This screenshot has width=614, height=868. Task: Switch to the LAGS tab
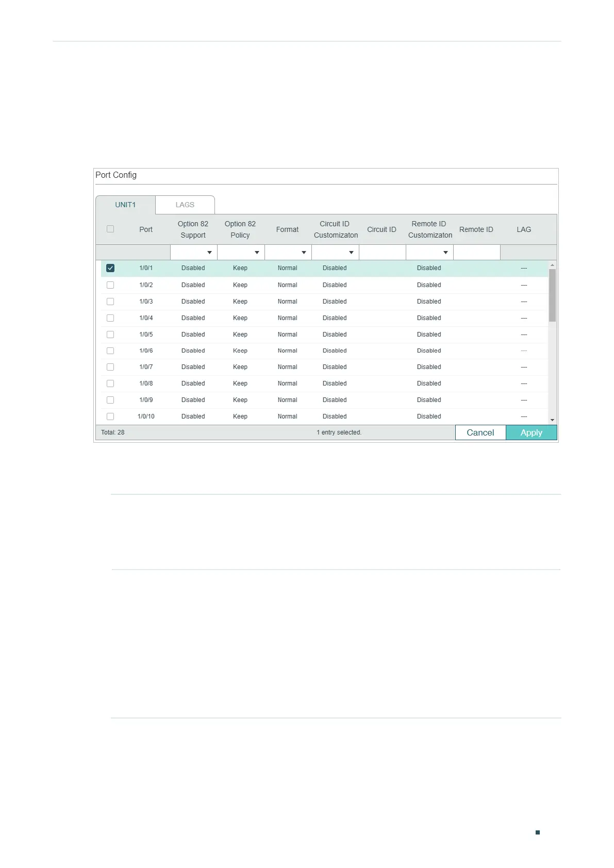[185, 205]
